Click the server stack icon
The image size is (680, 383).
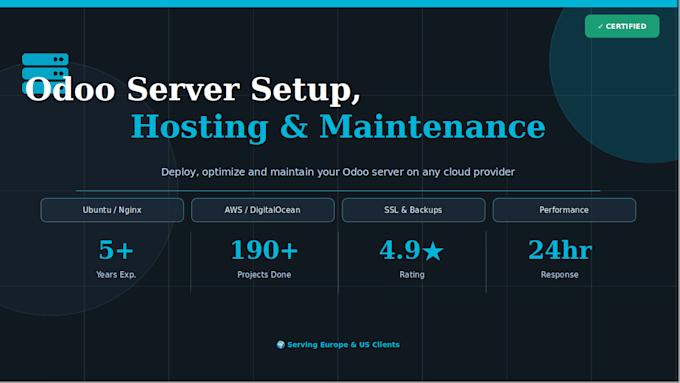coord(45,73)
